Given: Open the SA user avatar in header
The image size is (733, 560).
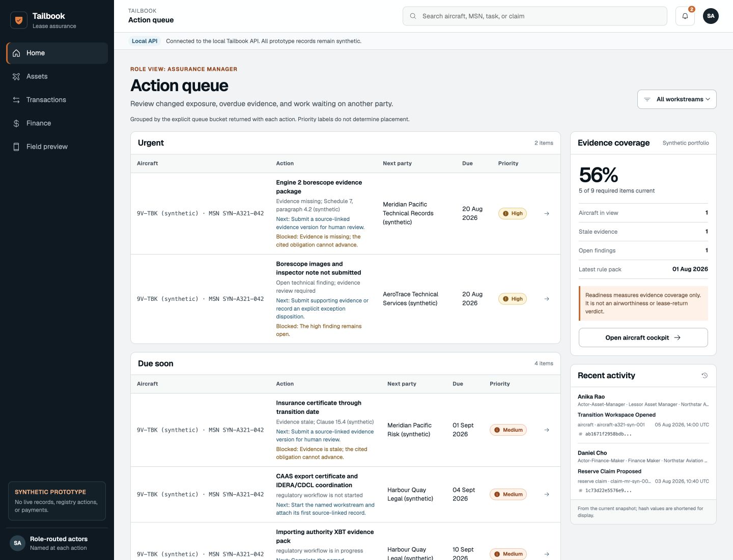Looking at the screenshot, I should pos(711,16).
